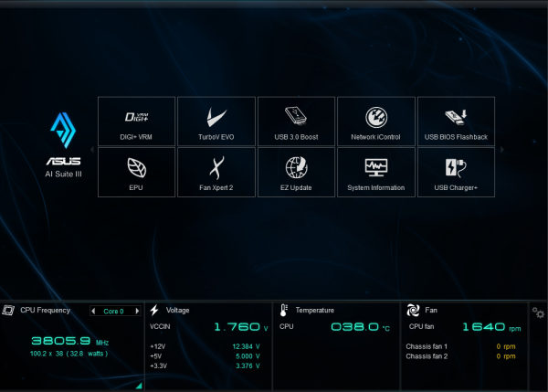Click the Fan heading

[431, 310]
